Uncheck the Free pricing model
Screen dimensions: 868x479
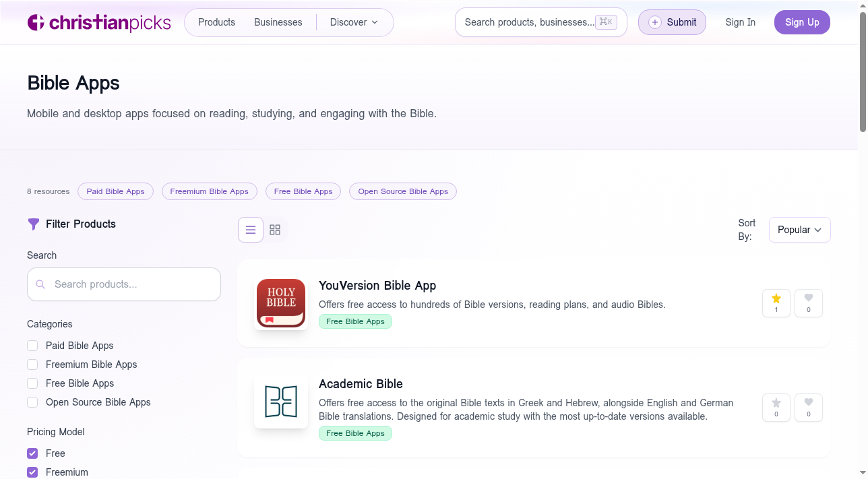click(32, 453)
